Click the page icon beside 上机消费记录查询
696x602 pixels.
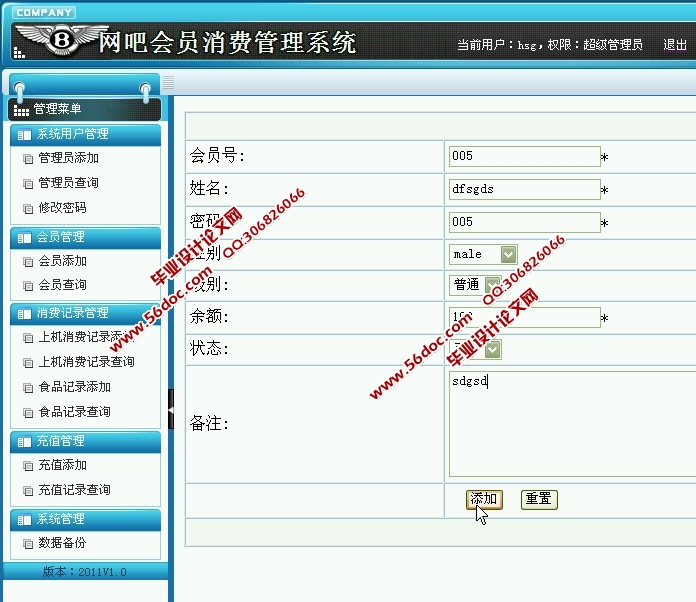pos(28,363)
